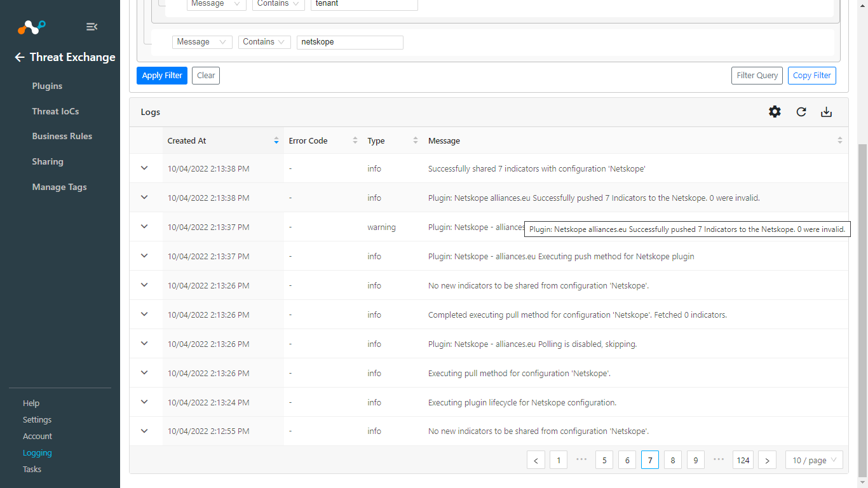Jump back pages ellipsis after page 1
The width and height of the screenshot is (868, 488).
click(581, 459)
